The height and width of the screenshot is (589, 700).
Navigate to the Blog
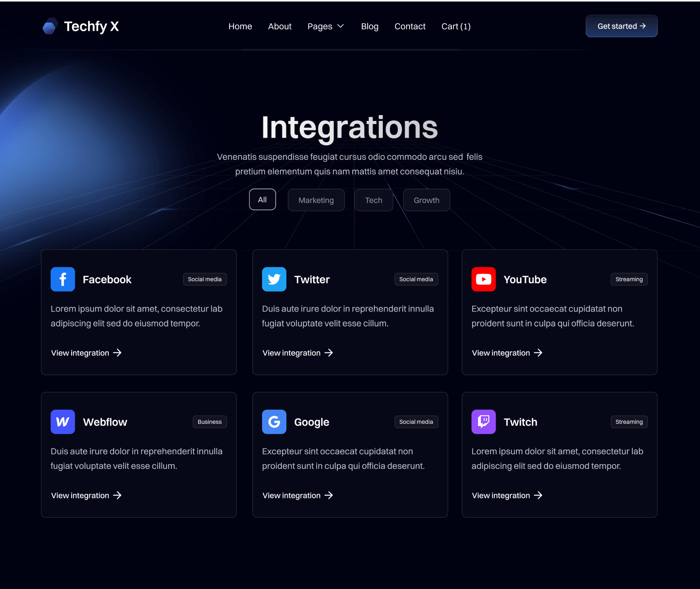tap(370, 27)
